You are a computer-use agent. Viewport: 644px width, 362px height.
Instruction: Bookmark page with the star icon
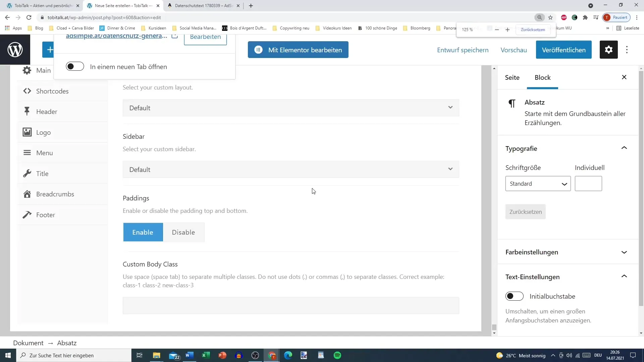(550, 17)
